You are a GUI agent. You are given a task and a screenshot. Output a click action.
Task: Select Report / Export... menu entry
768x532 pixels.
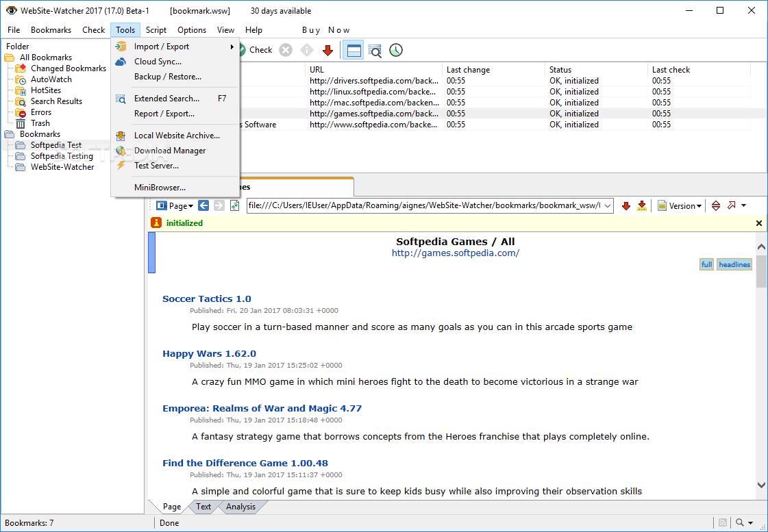click(175, 114)
